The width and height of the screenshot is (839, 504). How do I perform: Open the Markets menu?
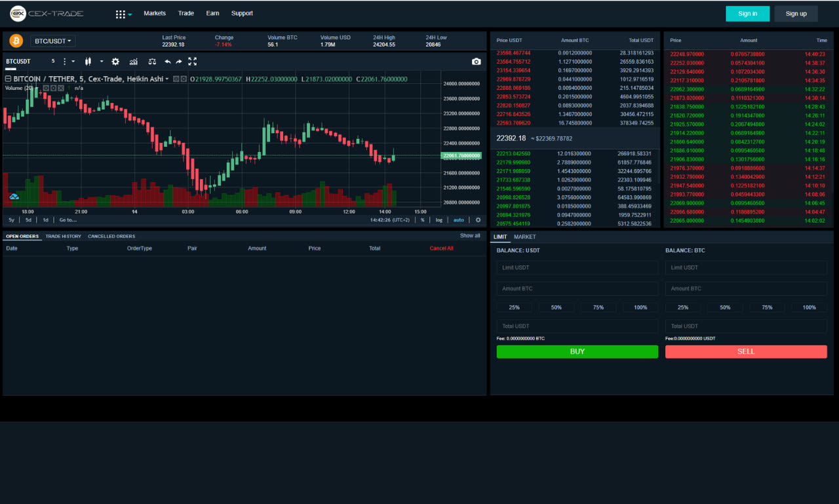pos(155,13)
